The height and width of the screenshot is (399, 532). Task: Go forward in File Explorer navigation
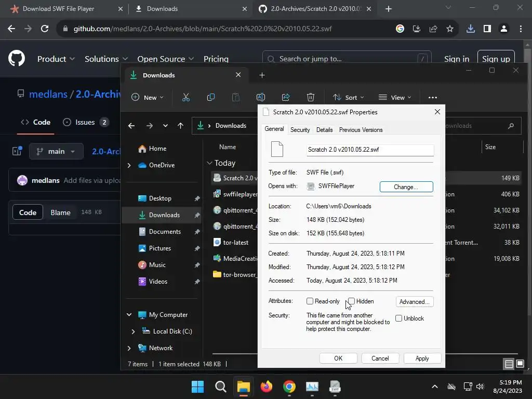pyautogui.click(x=149, y=126)
